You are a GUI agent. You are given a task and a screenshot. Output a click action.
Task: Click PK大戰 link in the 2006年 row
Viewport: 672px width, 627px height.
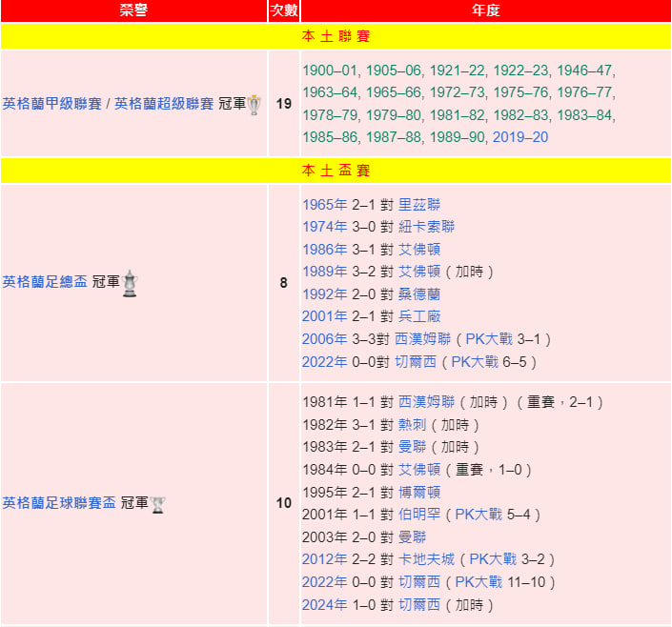[x=501, y=339]
